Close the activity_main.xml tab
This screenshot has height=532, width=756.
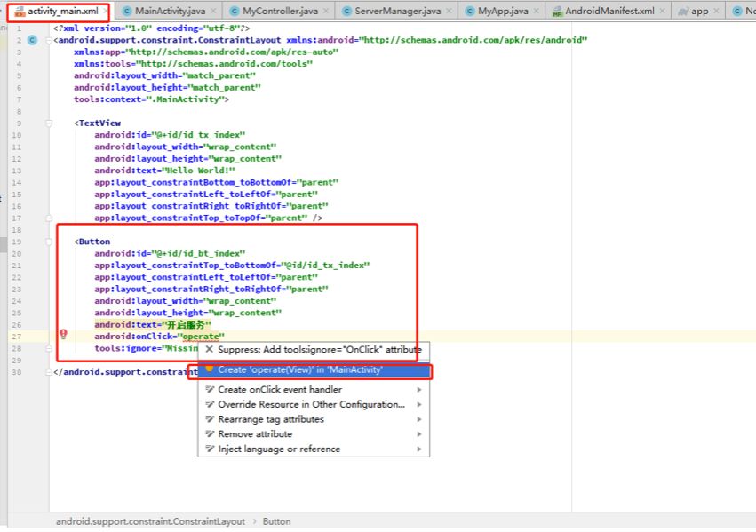[105, 11]
